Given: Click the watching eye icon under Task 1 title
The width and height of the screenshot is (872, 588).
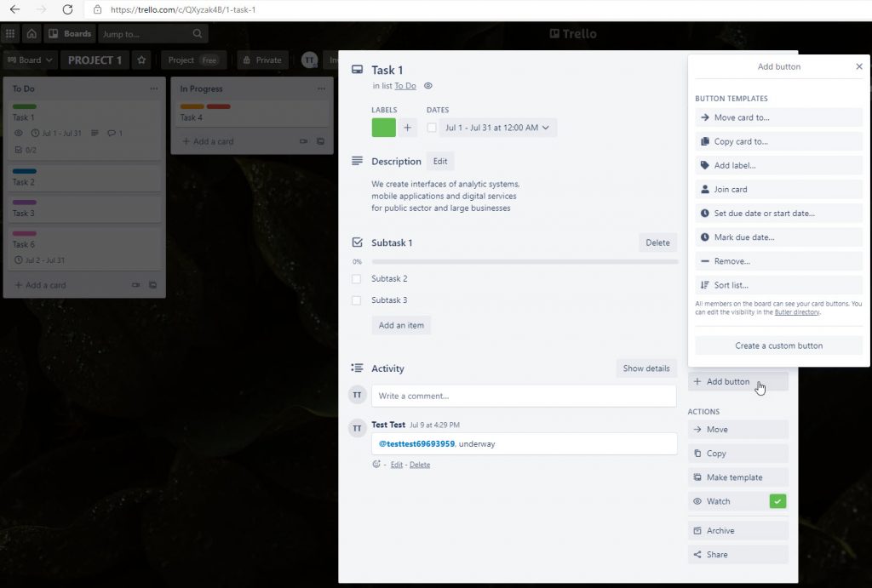Looking at the screenshot, I should 428,86.
